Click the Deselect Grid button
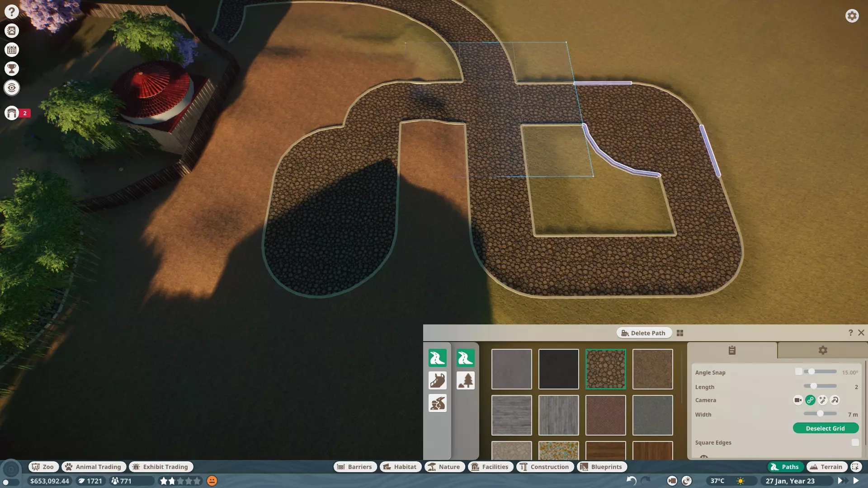This screenshot has height=488, width=868. 825,428
